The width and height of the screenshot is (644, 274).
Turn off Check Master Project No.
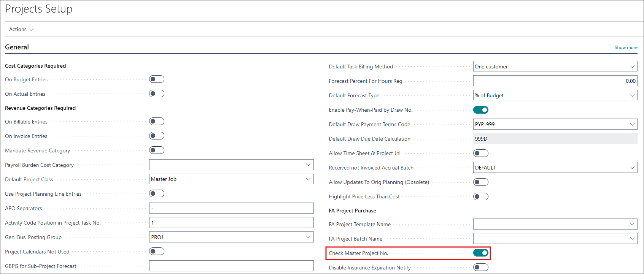(x=481, y=253)
